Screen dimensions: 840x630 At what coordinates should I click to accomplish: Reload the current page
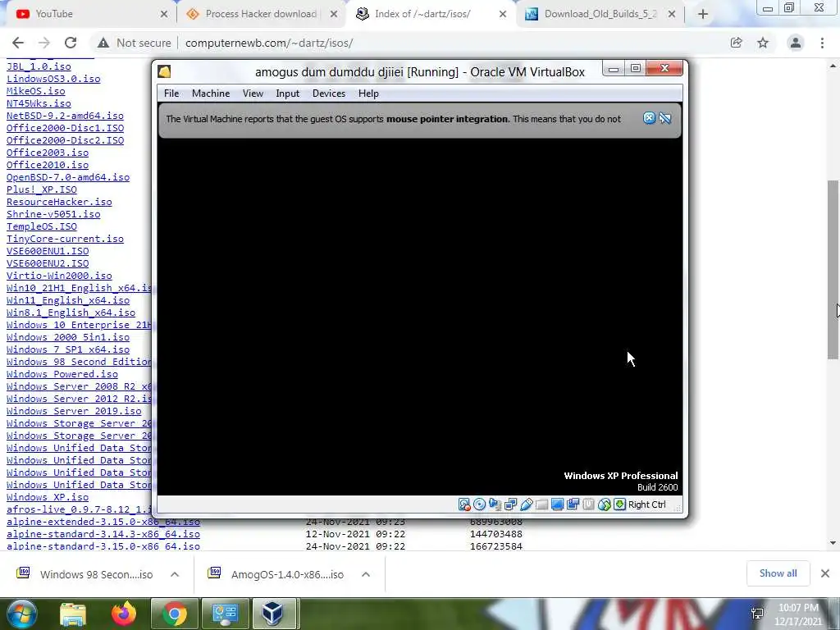71,43
